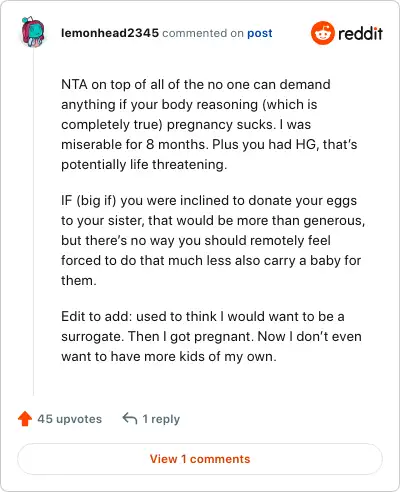Screen dimensions: 400x492
Task: Open the lemonhead2345 username link
Action: click(x=110, y=33)
